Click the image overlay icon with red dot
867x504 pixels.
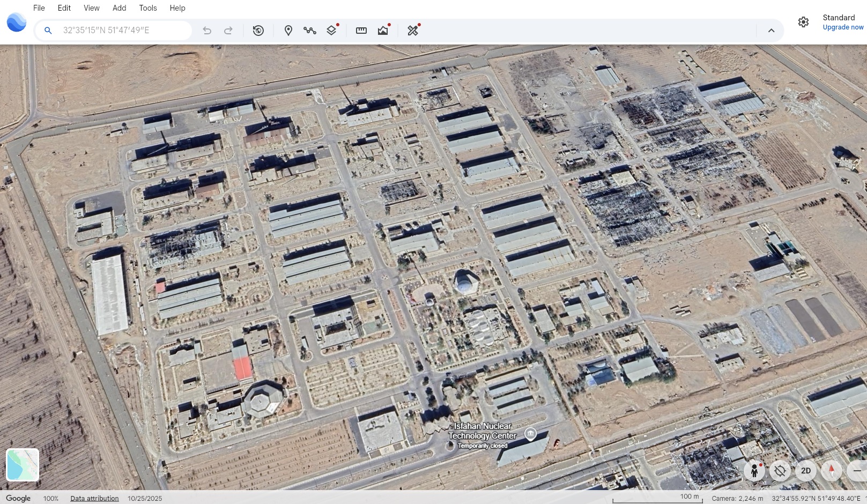(383, 30)
